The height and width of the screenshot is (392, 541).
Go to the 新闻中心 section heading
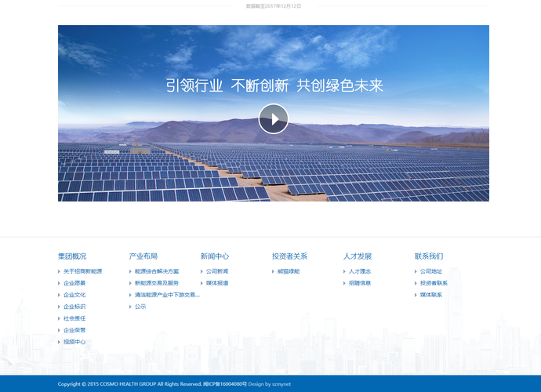(215, 256)
